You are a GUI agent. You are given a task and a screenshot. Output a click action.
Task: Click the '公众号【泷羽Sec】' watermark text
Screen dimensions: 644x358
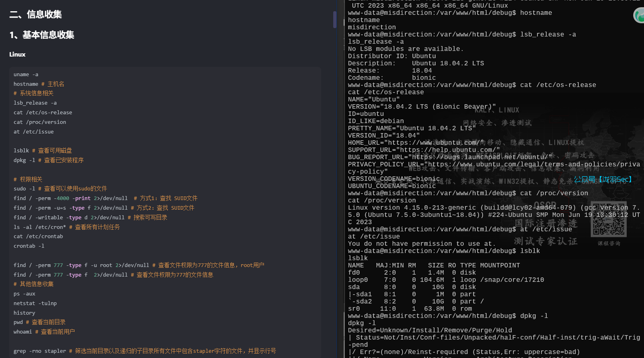603,180
